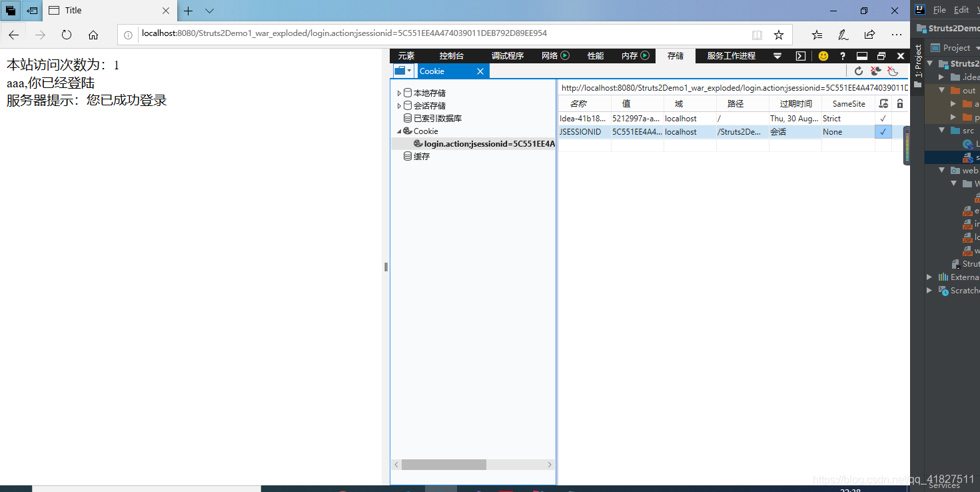Click the storage tree scrollbar left arrow
Viewport: 980px width, 492px height.
[396, 465]
